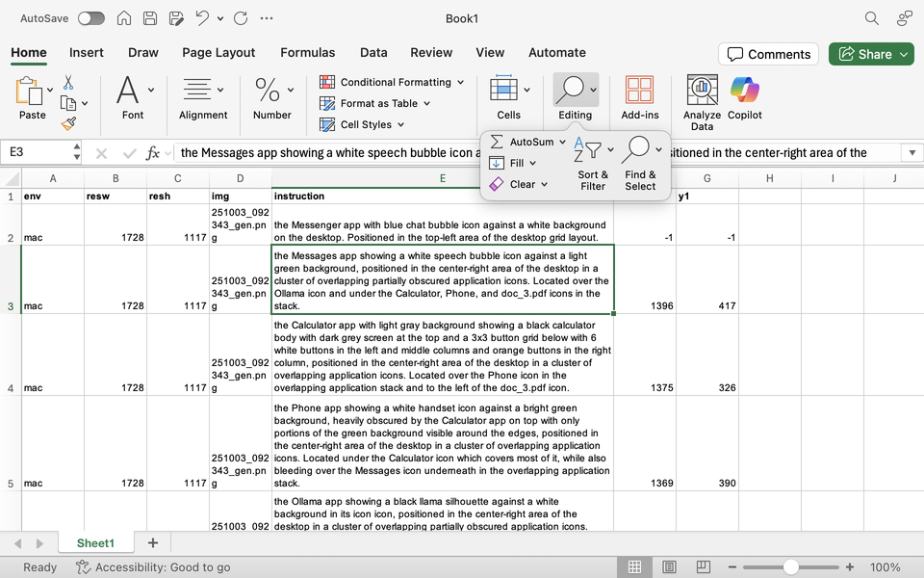Screen dimensions: 924x578
Task: Launch Copilot from the ribbon
Action: coord(744,92)
